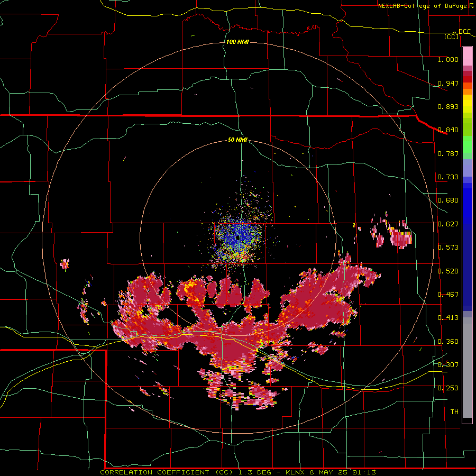Click the 0.253 color scale label
The image size is (476, 476).
[x=448, y=388]
